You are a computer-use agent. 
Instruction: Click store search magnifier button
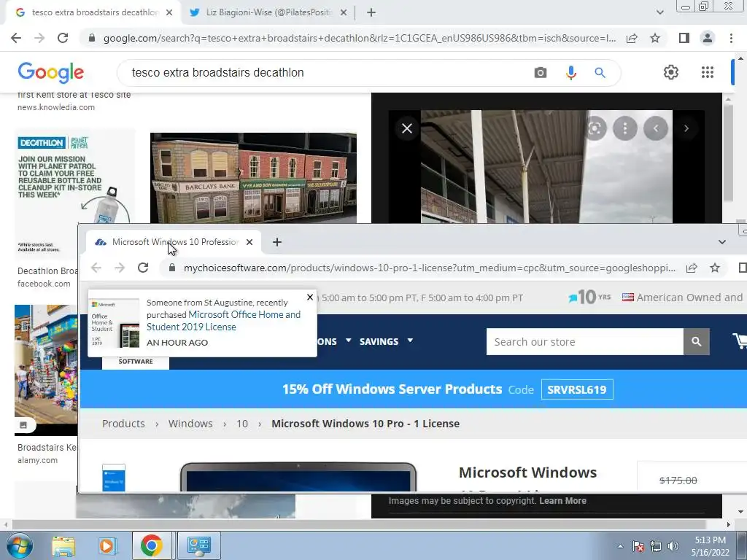pos(697,341)
